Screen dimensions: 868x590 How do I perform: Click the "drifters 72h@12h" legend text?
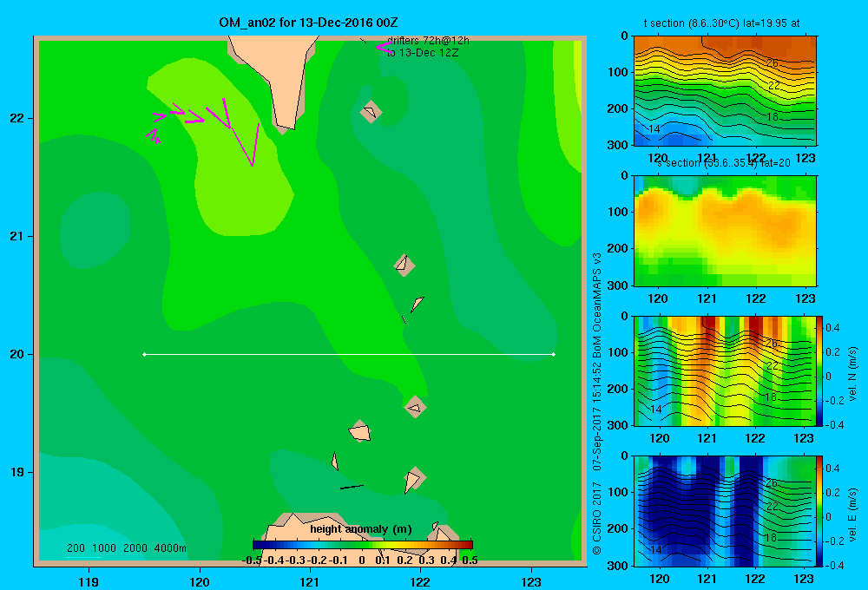tap(428, 41)
